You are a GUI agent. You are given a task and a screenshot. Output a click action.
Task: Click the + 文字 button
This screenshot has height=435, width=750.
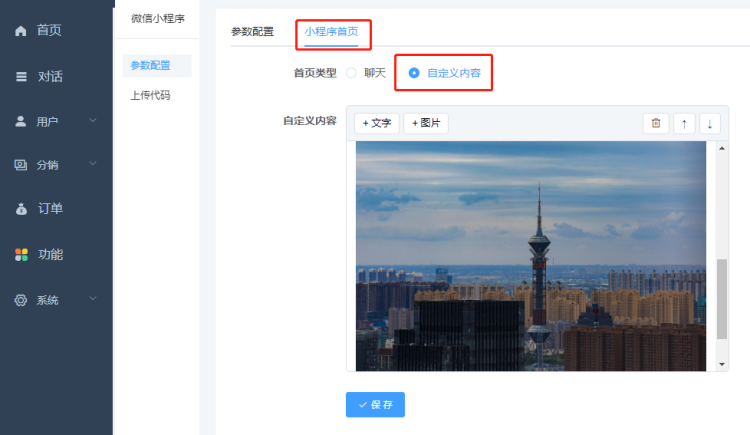(377, 123)
